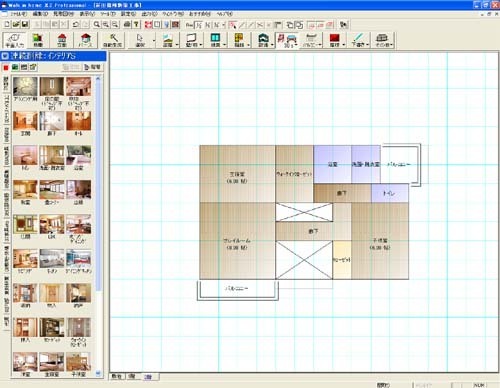Click the 平面入力 floor-plan input icon

[x=14, y=40]
